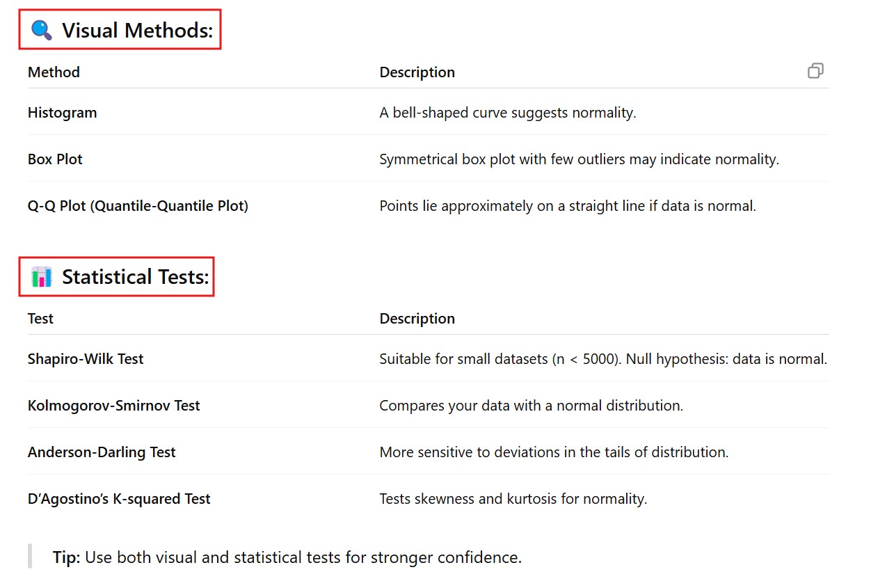Click the bar chart emoji icon

42,277
